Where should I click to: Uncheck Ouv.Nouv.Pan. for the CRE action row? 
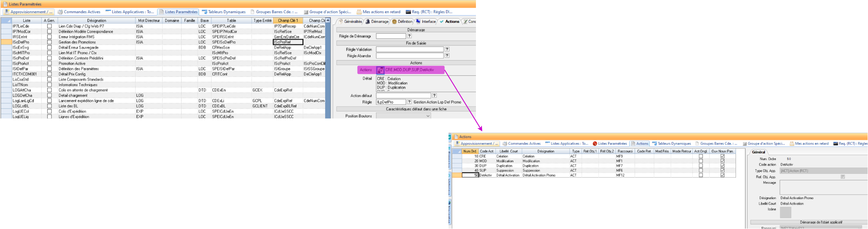tap(722, 156)
